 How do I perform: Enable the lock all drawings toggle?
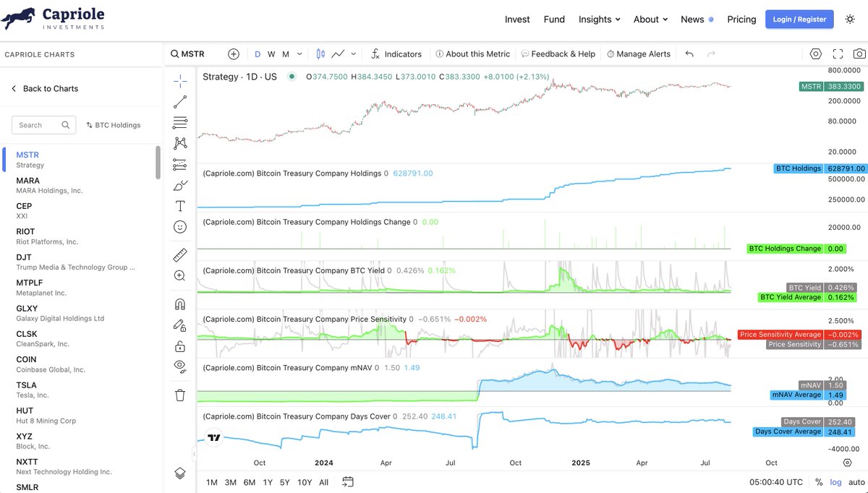(x=180, y=346)
